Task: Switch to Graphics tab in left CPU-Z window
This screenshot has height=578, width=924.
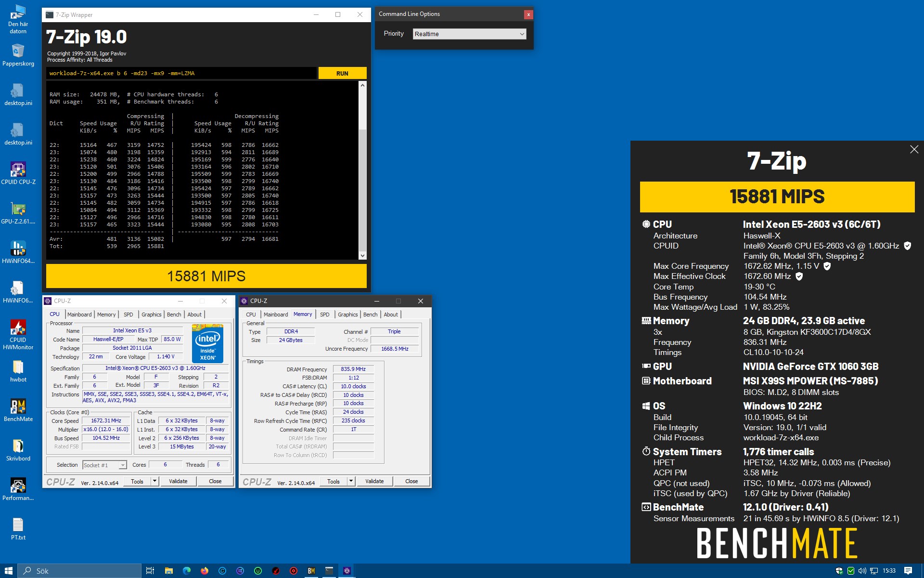Action: [152, 315]
